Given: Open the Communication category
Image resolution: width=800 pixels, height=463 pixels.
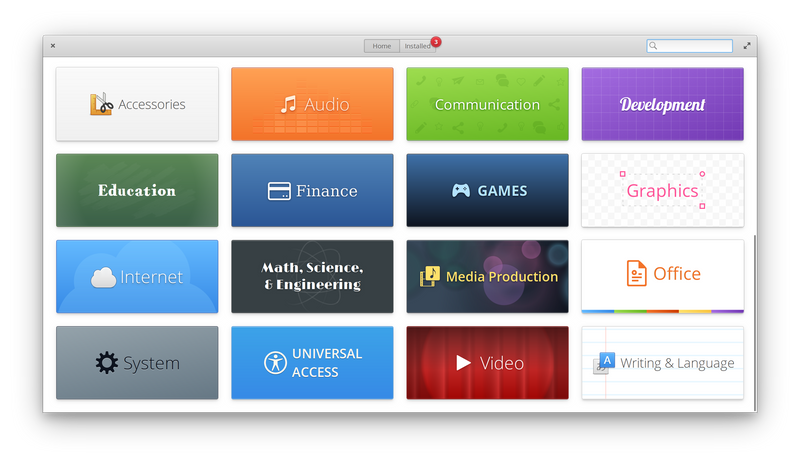Looking at the screenshot, I should (x=487, y=104).
